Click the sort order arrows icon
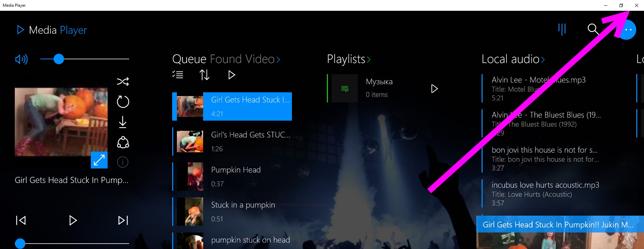 click(204, 74)
